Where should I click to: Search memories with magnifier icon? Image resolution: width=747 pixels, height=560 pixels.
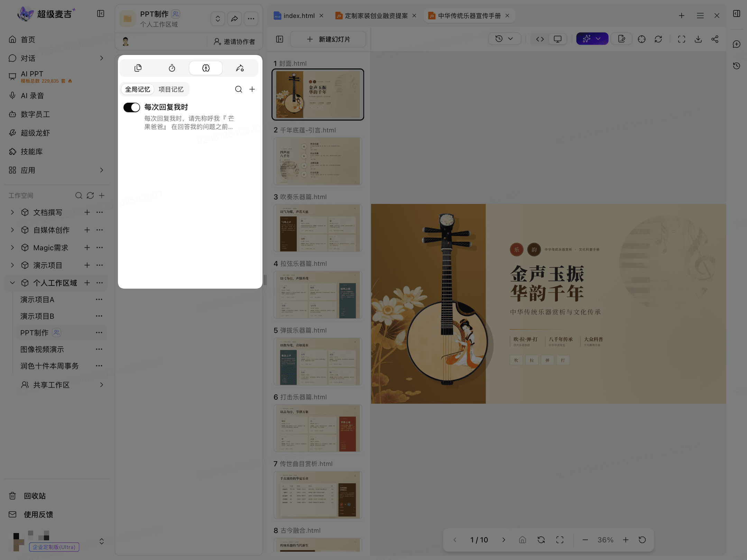239,89
